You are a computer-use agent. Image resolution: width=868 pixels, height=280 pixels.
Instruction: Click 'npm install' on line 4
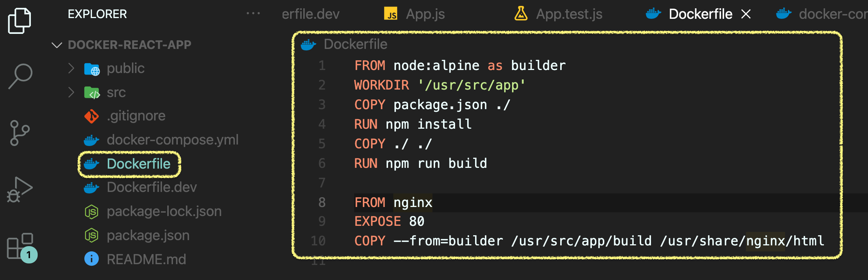coord(429,124)
